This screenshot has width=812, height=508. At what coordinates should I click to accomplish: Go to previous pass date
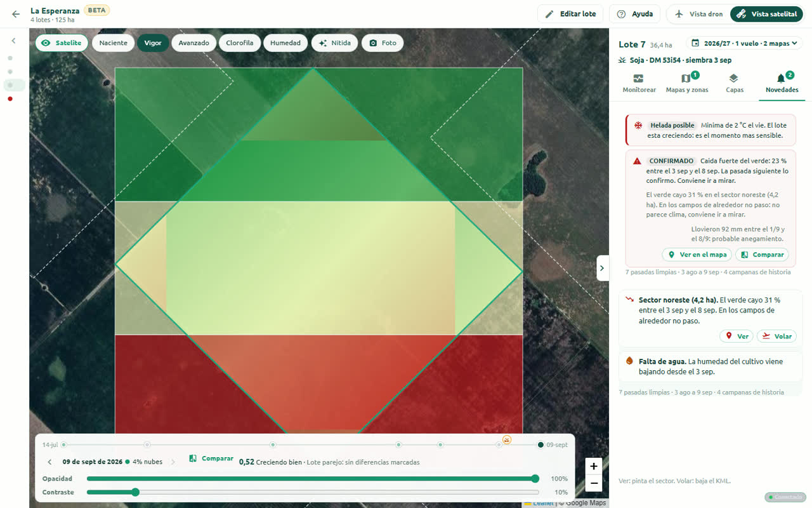coord(49,462)
